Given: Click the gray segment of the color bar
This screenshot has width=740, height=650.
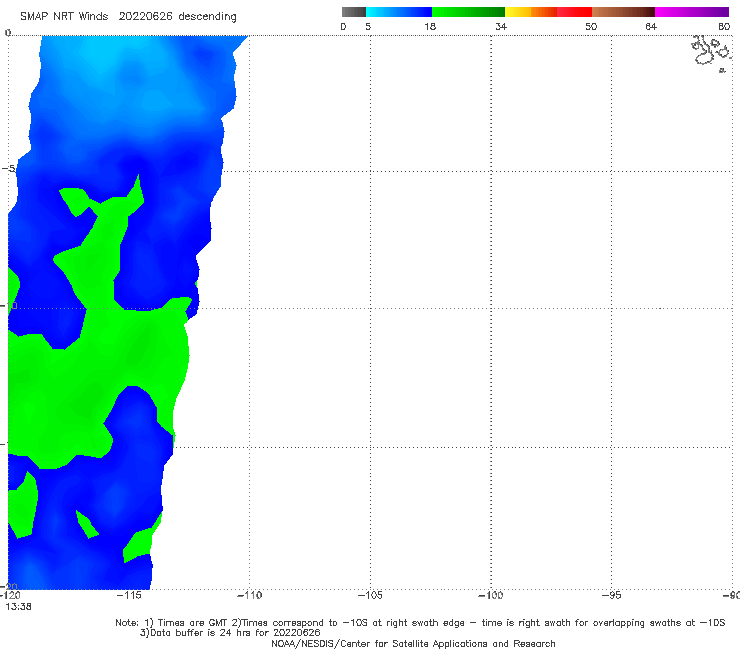Looking at the screenshot, I should [x=354, y=12].
